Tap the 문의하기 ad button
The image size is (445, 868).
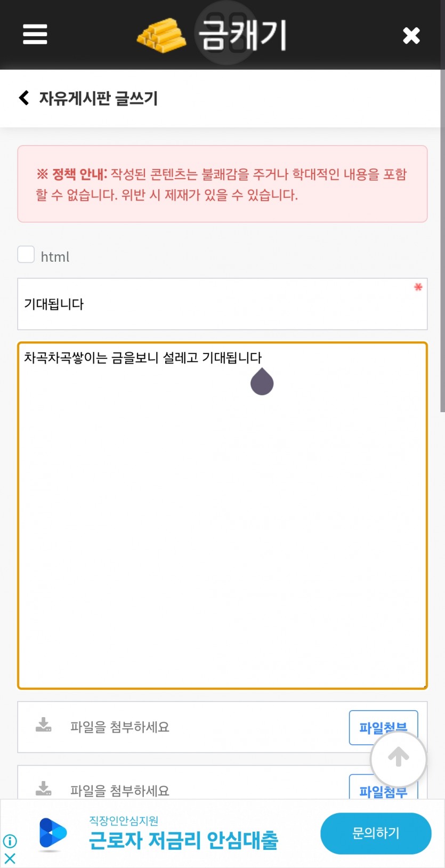376,833
